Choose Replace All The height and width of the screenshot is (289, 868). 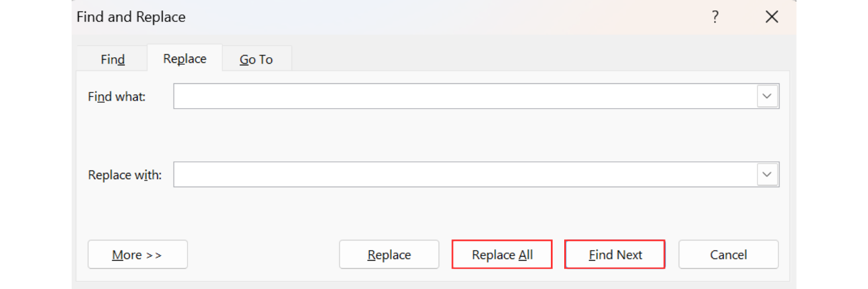[x=502, y=255]
